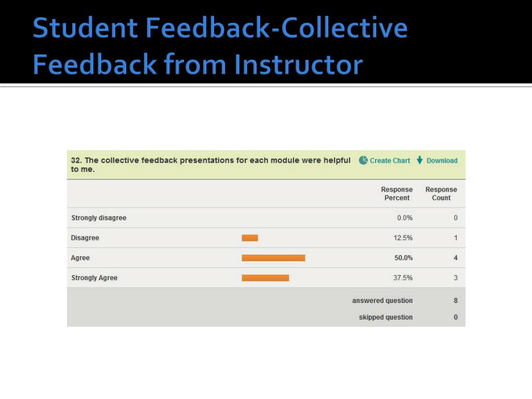This screenshot has height=399, width=532.
Task: Click the Download arrow icon
Action: click(420, 160)
